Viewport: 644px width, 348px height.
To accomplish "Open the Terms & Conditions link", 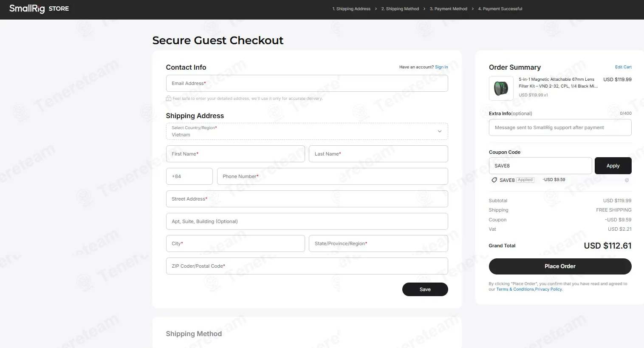I will 515,289.
